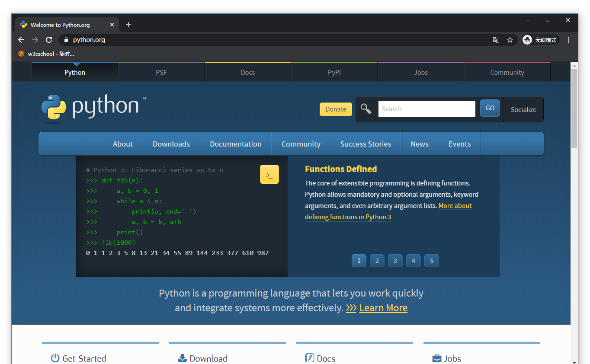Select the Community top tab
Screen dimensions: 590x364
point(507,72)
